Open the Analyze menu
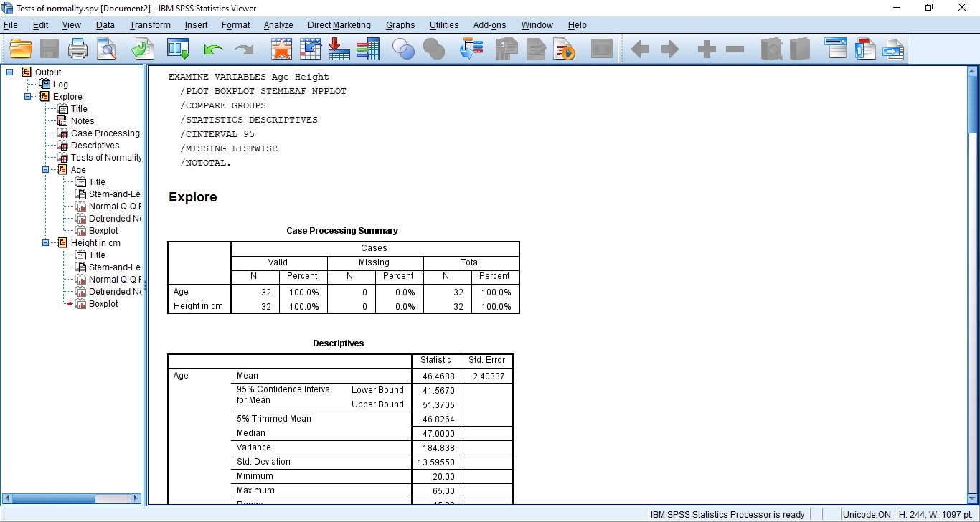Image resolution: width=980 pixels, height=522 pixels. tap(278, 25)
